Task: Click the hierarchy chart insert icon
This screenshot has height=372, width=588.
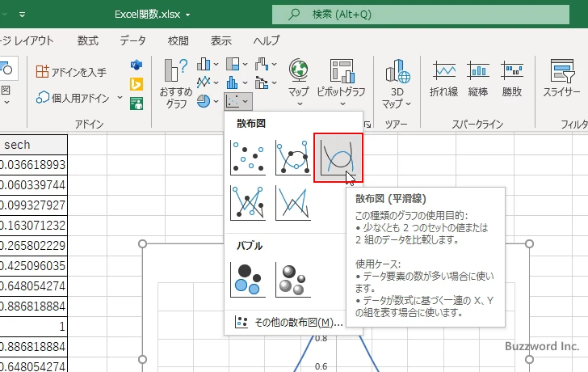Action: click(233, 64)
